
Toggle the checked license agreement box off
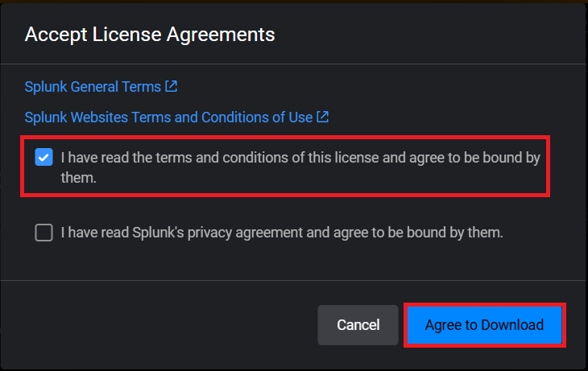point(44,158)
